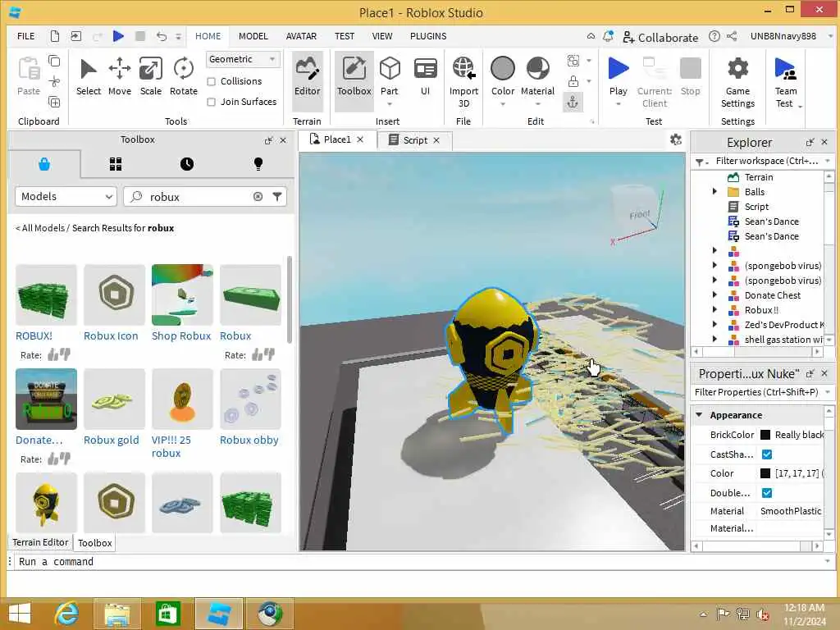Open the Robux Icon model link

click(x=111, y=336)
